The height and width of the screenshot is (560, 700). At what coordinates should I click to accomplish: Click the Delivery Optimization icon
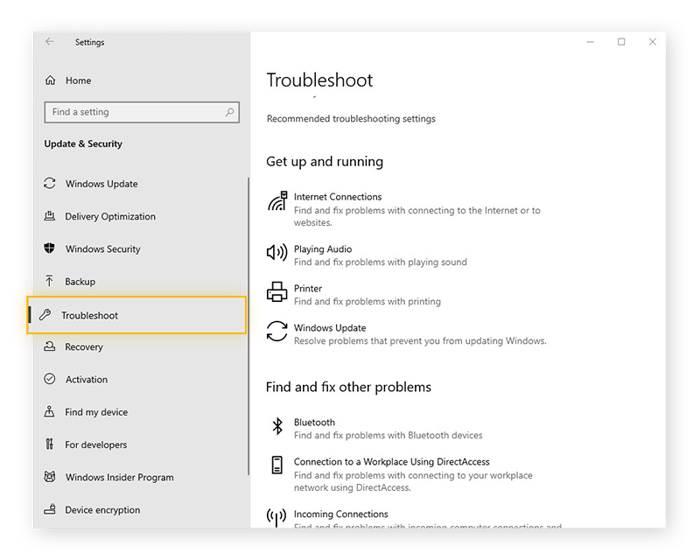coord(50,216)
